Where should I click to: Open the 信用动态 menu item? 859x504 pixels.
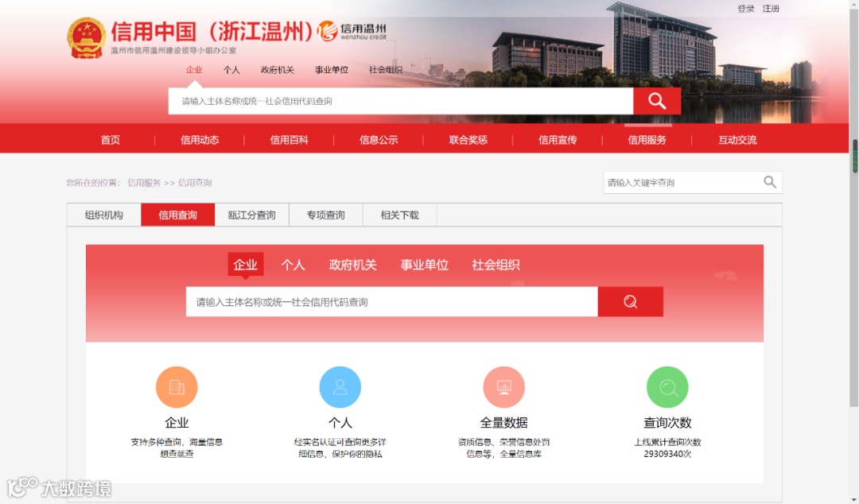200,139
